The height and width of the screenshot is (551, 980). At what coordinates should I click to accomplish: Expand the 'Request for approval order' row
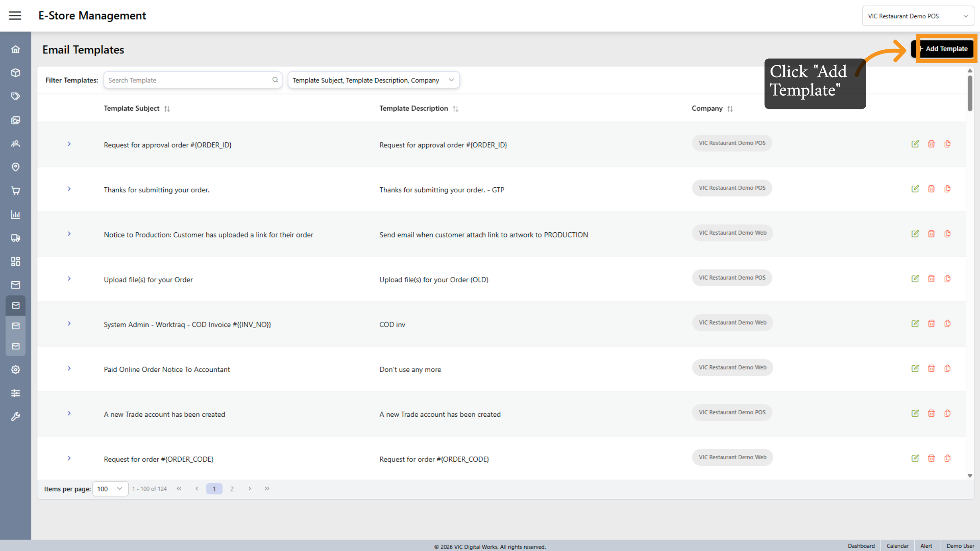tap(69, 144)
